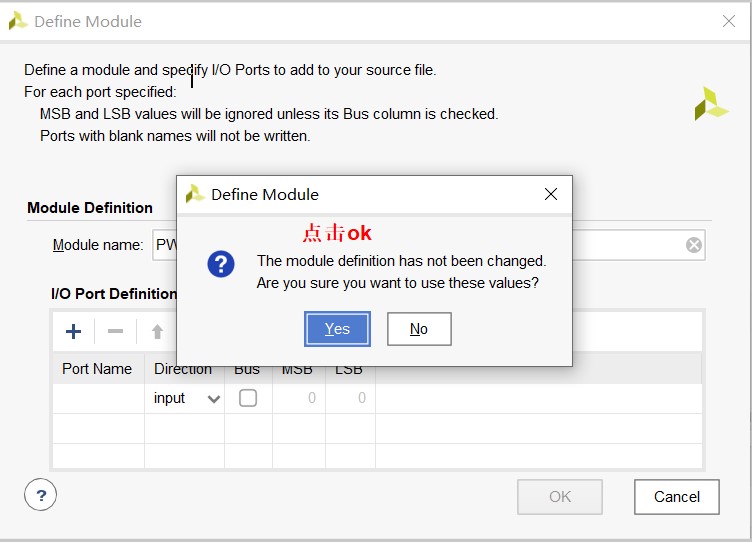The height and width of the screenshot is (542, 752).
Task: Toggle the Bus checkbox for first port
Action: click(247, 398)
